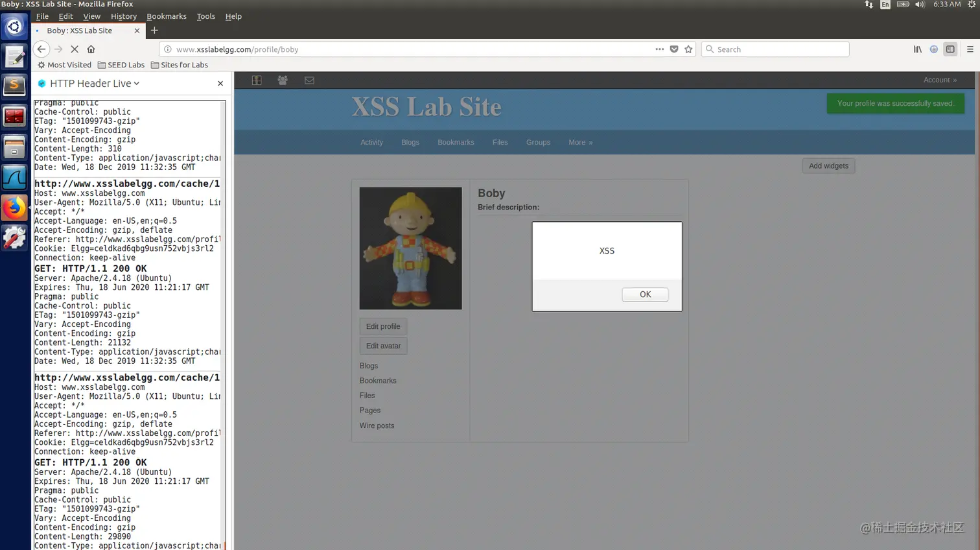Open the Edit menu
980x550 pixels.
(x=65, y=16)
